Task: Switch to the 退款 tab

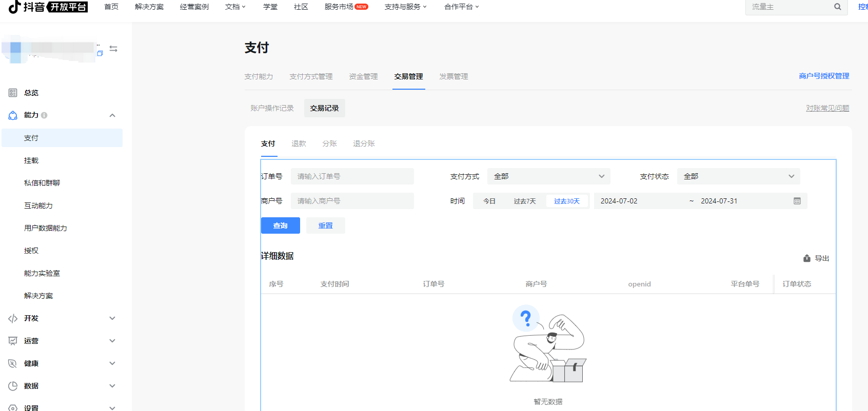Action: (299, 143)
